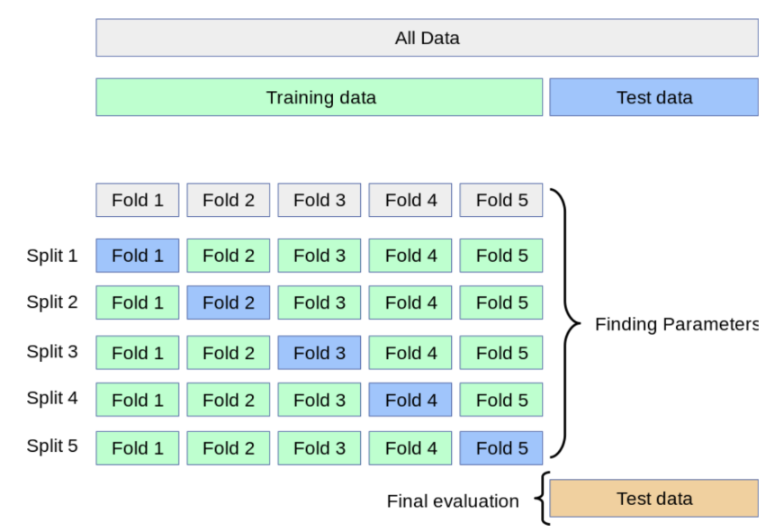
Task: Click the gray Fold 1 header box
Action: pos(138,200)
